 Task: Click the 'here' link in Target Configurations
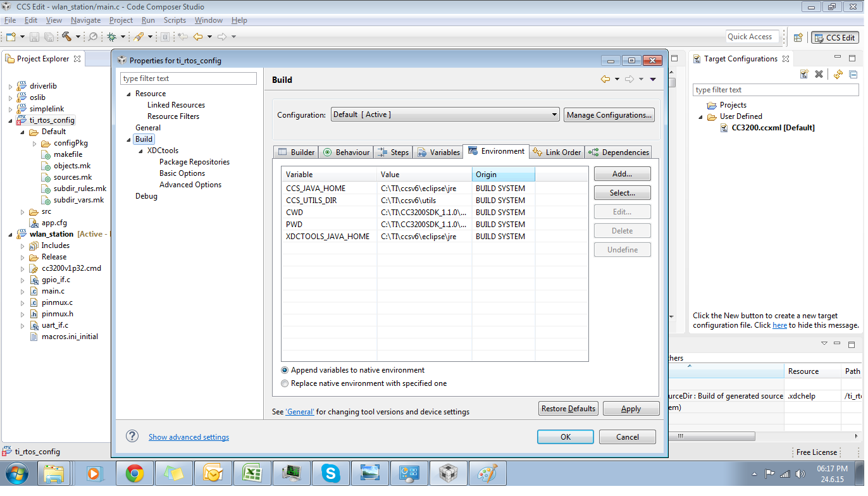(779, 325)
